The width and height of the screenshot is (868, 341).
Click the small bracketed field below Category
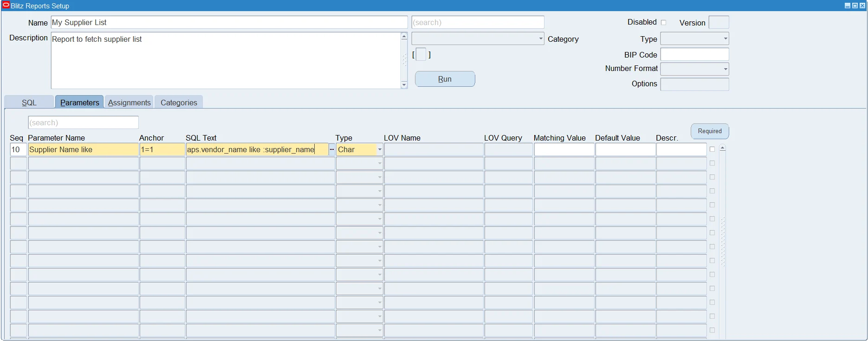click(x=421, y=54)
